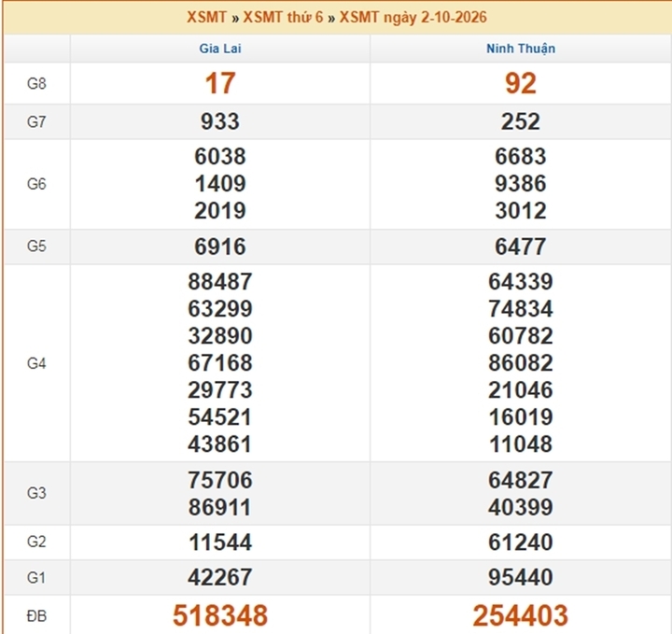Select G4 number 86082
This screenshot has width=672, height=634.
pyautogui.click(x=521, y=363)
